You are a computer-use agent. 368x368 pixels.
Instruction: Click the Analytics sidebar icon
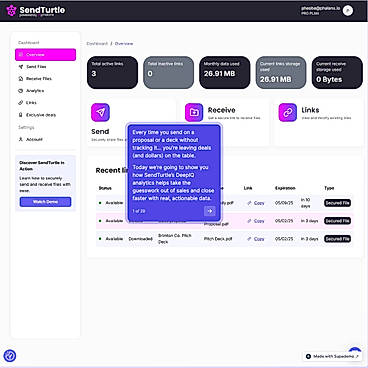coord(21,91)
